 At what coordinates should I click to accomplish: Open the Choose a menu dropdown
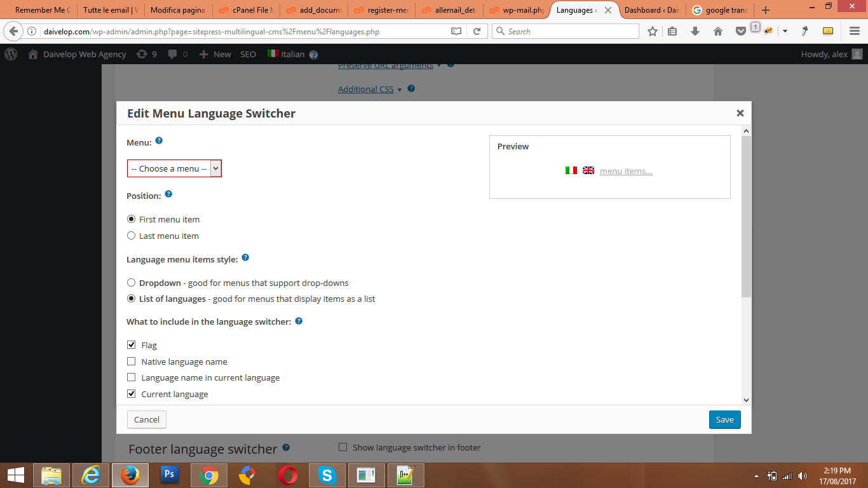click(174, 168)
